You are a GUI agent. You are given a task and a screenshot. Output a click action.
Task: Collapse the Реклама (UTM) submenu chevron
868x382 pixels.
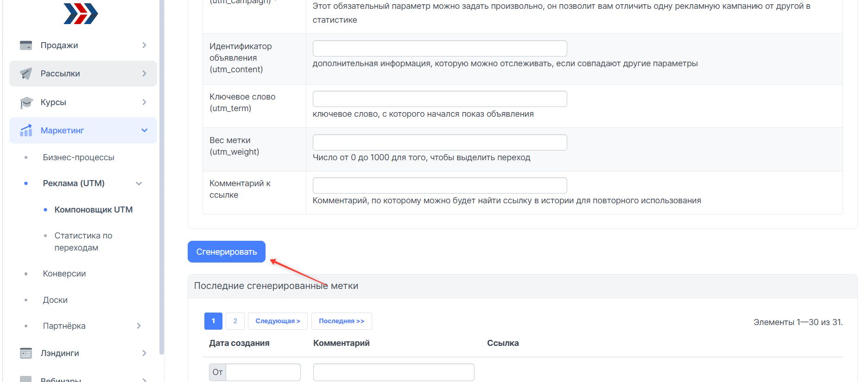click(139, 183)
